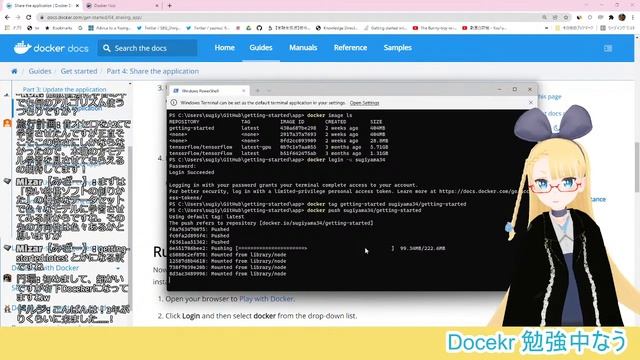This screenshot has height=360, width=640.
Task: Click the browser back arrow
Action: point(7,18)
